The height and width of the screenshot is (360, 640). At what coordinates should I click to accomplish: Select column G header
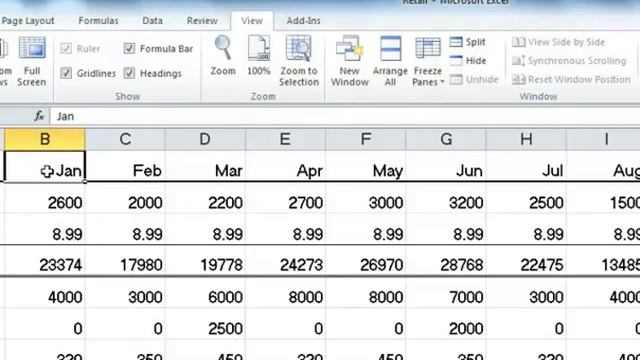point(446,139)
